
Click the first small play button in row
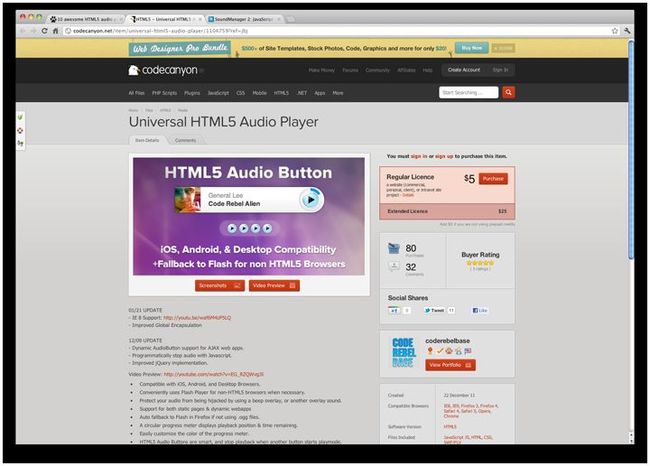[x=232, y=228]
